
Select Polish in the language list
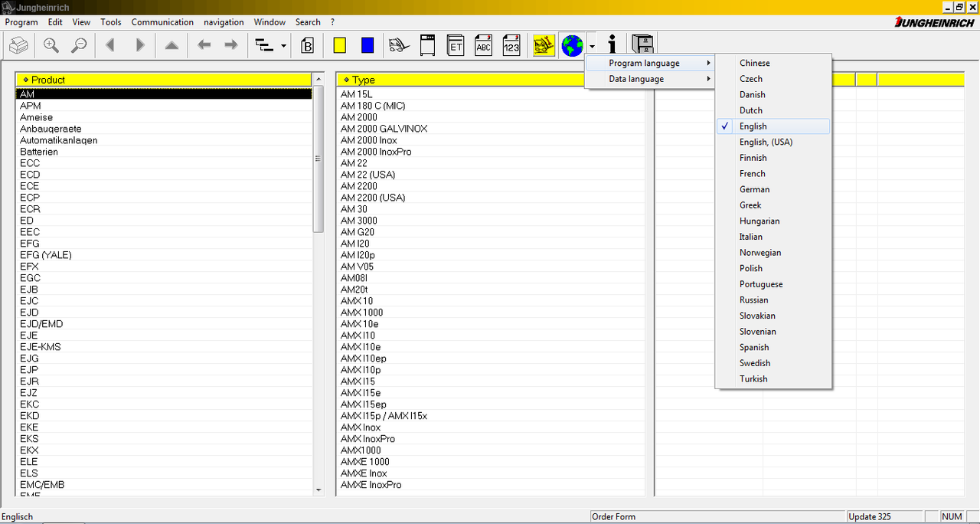773,268
